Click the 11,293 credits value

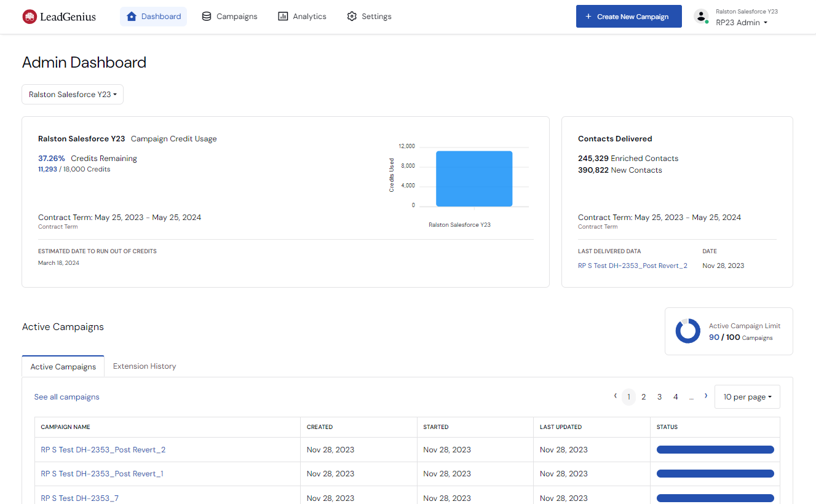click(47, 169)
